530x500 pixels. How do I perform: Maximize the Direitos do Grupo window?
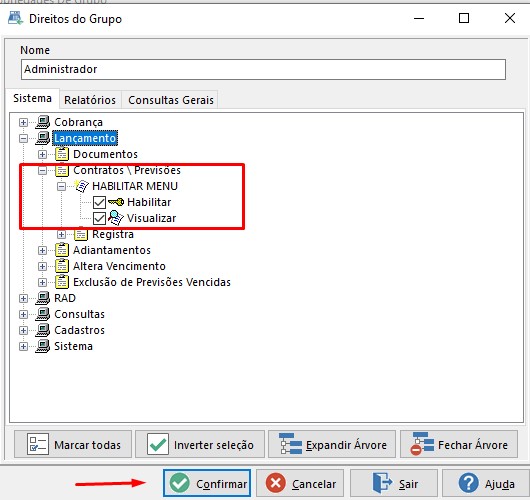click(x=464, y=18)
